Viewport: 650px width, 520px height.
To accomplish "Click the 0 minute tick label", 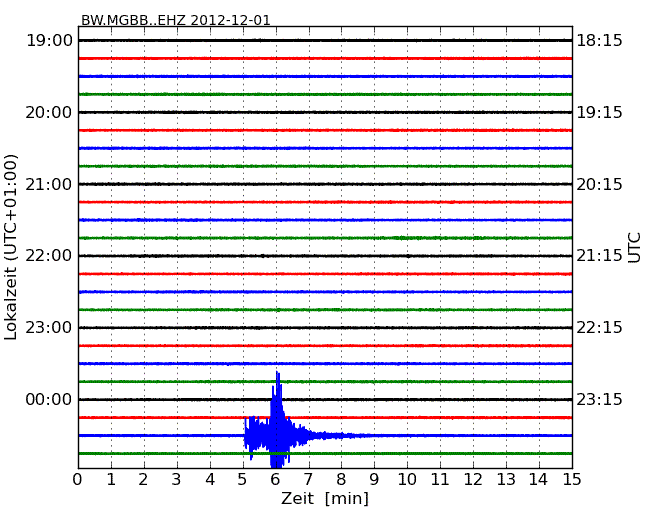I will (78, 479).
